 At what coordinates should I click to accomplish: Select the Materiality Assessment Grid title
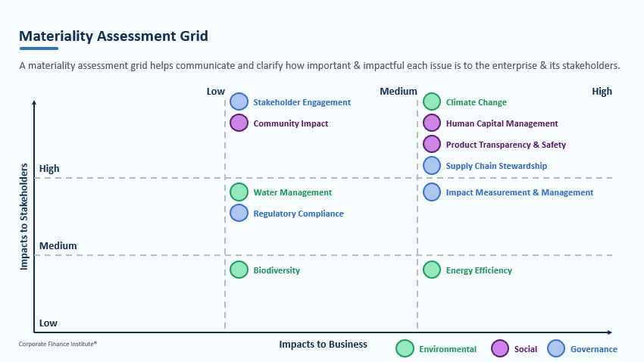point(114,36)
